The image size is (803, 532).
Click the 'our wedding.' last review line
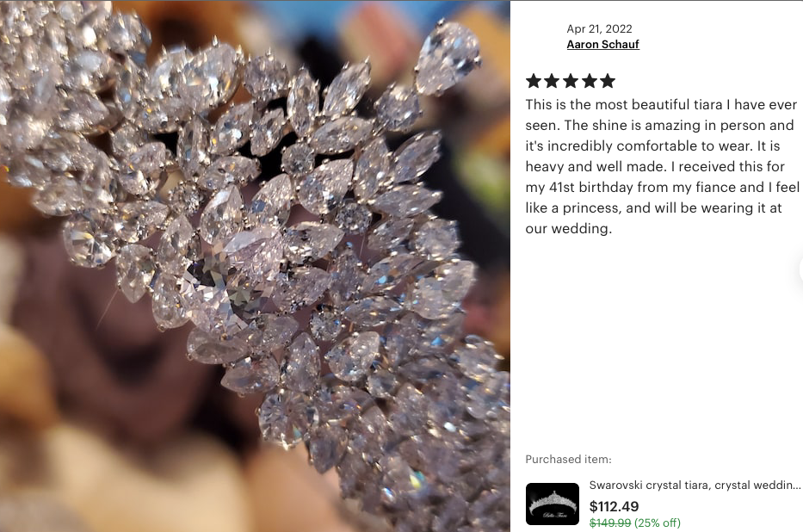(x=568, y=228)
